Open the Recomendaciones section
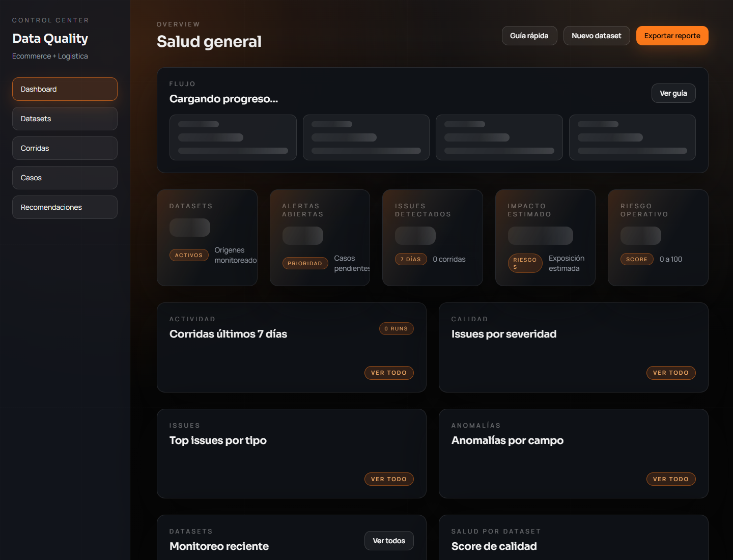This screenshot has height=560, width=733. [x=65, y=207]
